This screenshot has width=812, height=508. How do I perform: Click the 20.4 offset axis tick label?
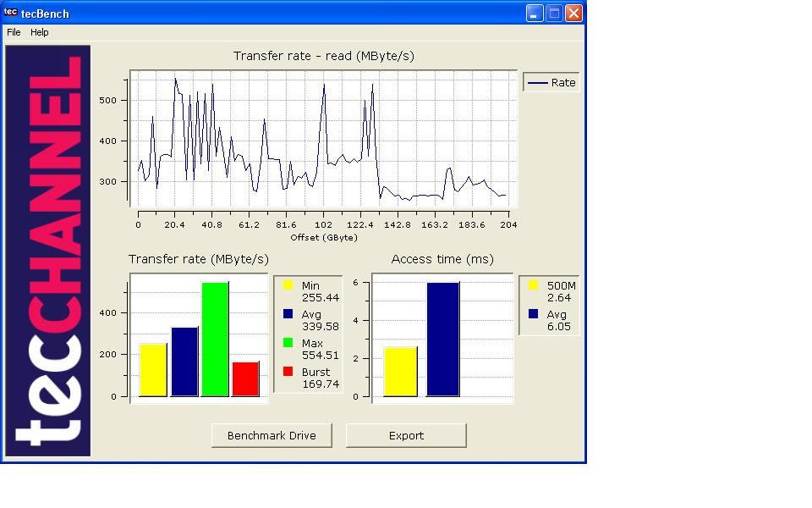174,225
